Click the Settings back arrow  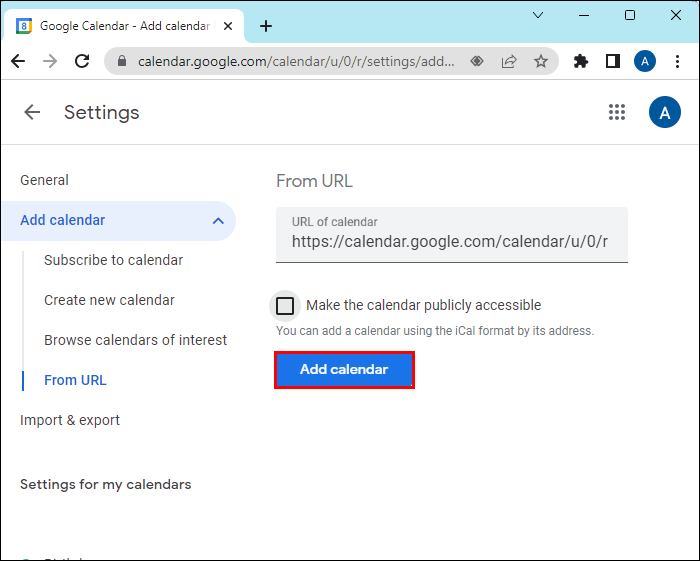(x=32, y=112)
